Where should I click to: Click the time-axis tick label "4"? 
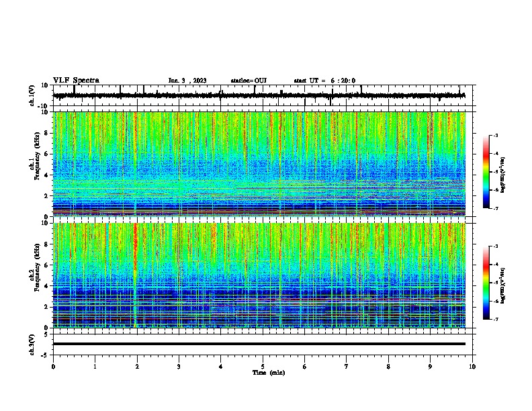tap(221, 367)
